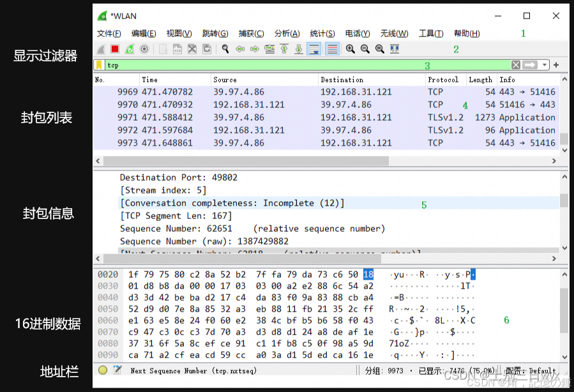This screenshot has width=574, height=392.
Task: Open the 电话(Y) menu
Action: (x=358, y=34)
